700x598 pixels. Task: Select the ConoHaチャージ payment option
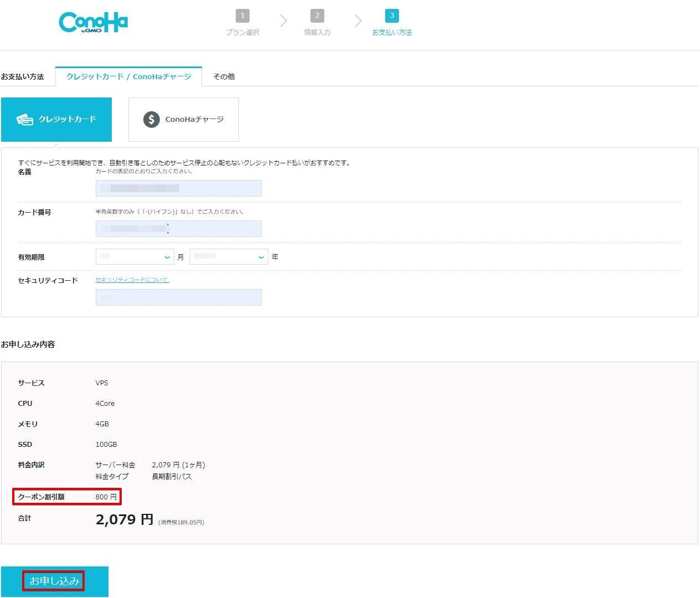[184, 120]
